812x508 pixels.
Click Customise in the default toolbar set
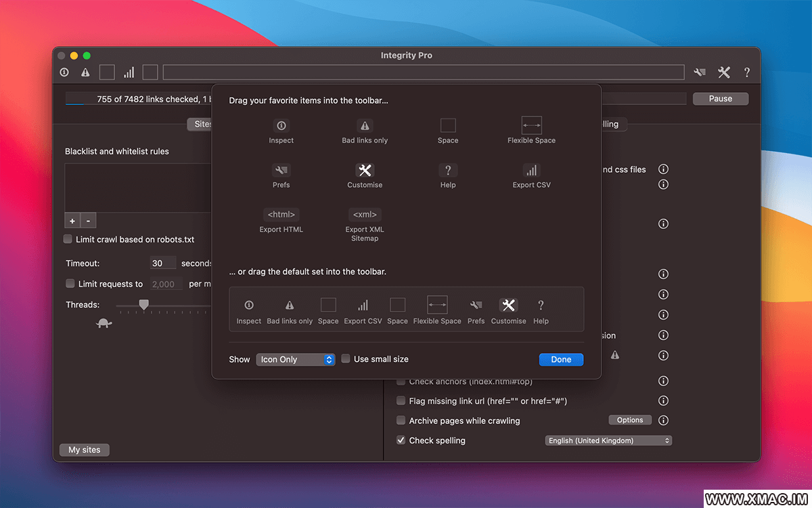[x=509, y=312]
